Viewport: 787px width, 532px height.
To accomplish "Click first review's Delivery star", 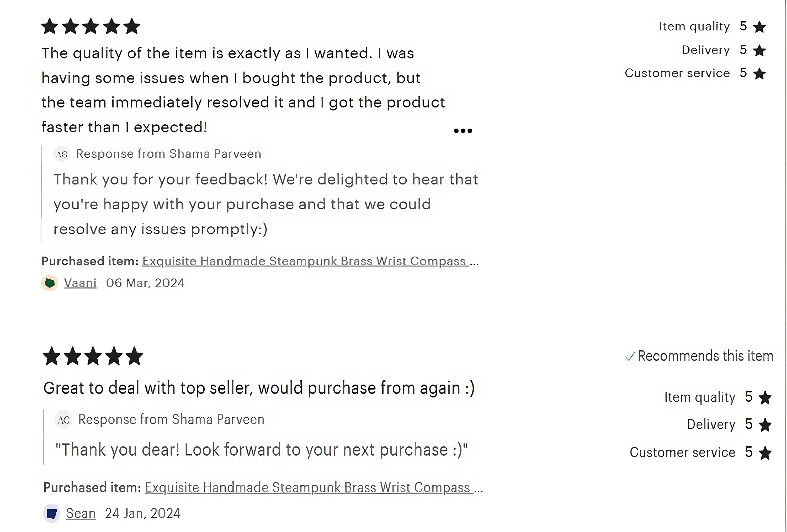I will click(759, 50).
